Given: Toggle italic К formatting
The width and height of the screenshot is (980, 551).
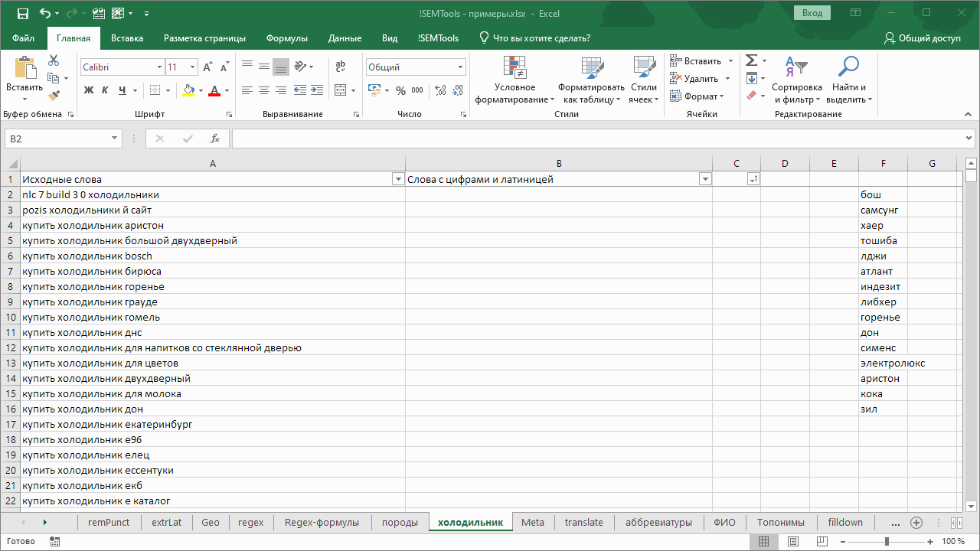Looking at the screenshot, I should click(106, 90).
